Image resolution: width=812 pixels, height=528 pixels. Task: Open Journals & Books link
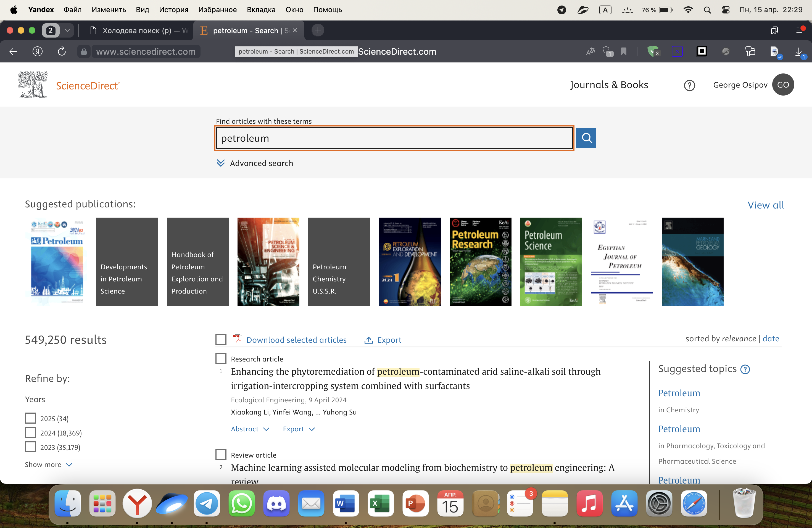pyautogui.click(x=609, y=85)
